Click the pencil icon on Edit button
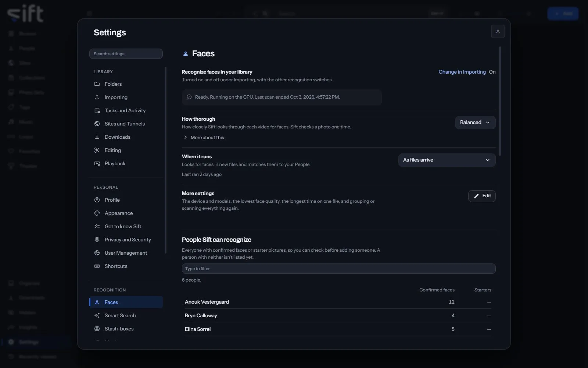 click(476, 196)
